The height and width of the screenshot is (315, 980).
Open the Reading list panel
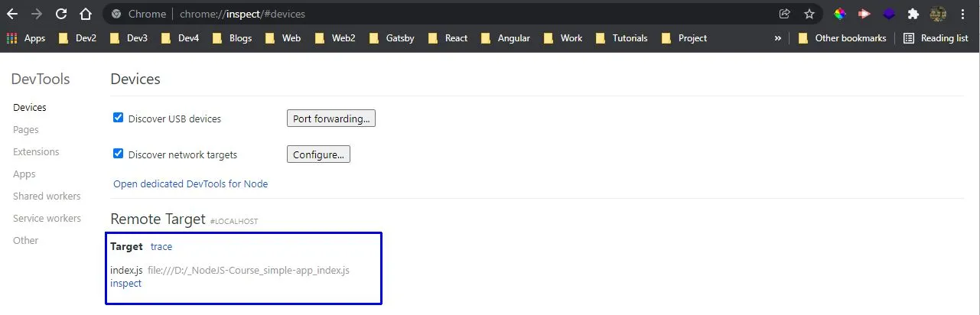coord(936,38)
